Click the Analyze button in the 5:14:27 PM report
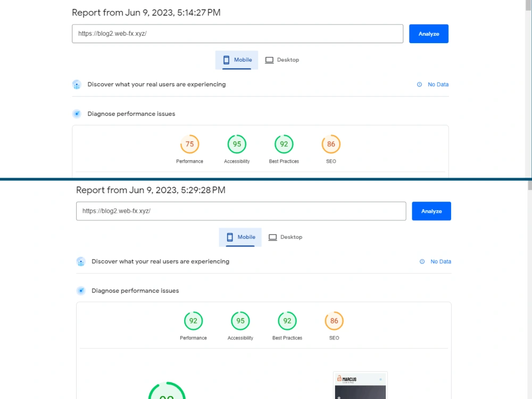532x399 pixels. coord(428,34)
